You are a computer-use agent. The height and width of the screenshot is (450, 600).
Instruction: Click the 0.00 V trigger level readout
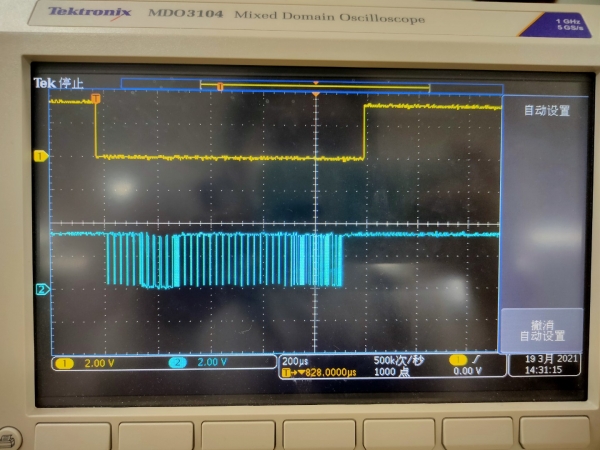pyautogui.click(x=469, y=372)
